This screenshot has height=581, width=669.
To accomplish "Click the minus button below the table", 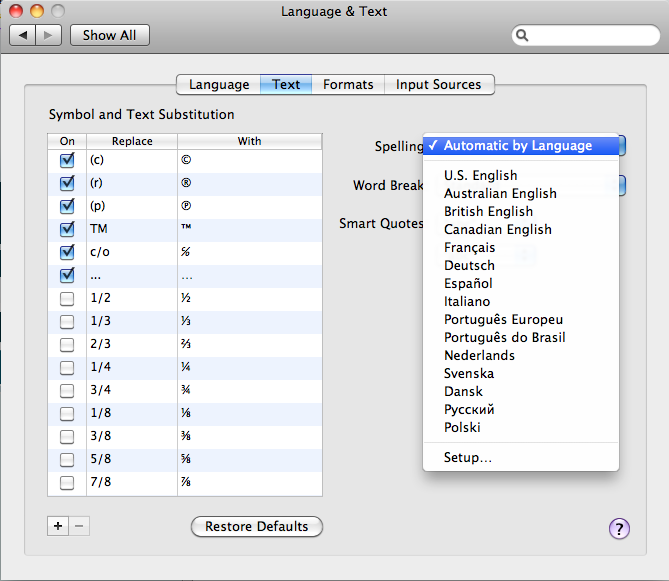I will point(82,526).
